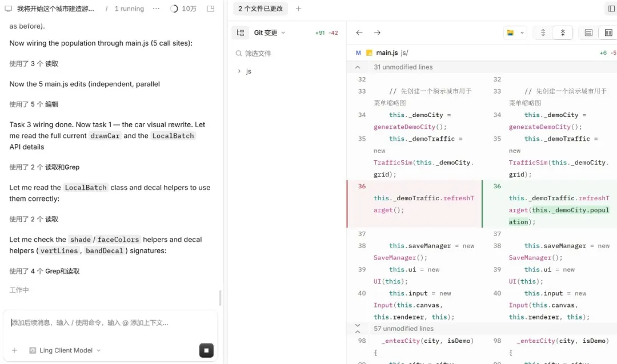Click the added line 36 on right side
Viewport: 617px width, 364px height.
click(x=550, y=204)
